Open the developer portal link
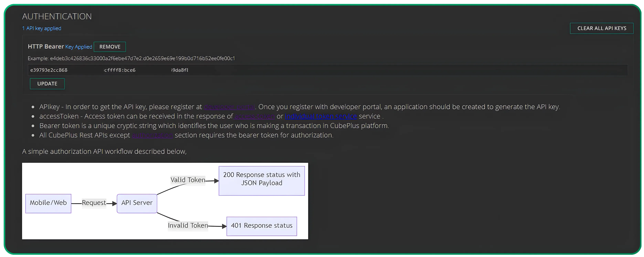Screen dimensions: 644x257 pos(229,107)
